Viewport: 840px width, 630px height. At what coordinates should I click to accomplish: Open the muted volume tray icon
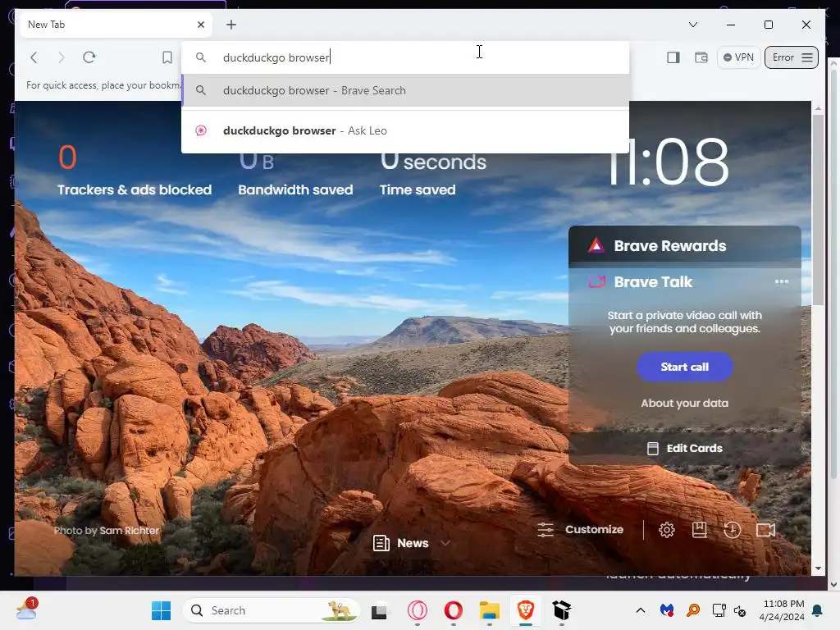coord(740,610)
